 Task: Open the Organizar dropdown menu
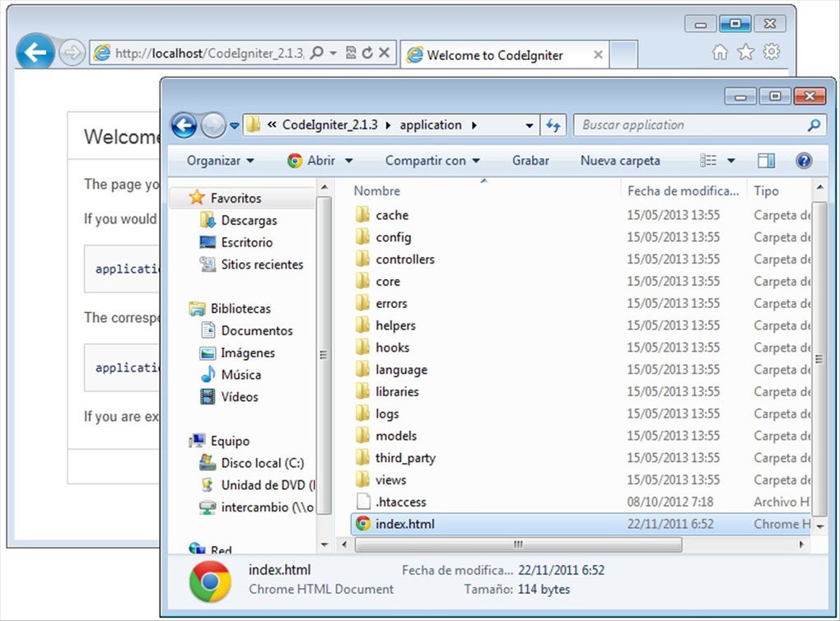(217, 161)
